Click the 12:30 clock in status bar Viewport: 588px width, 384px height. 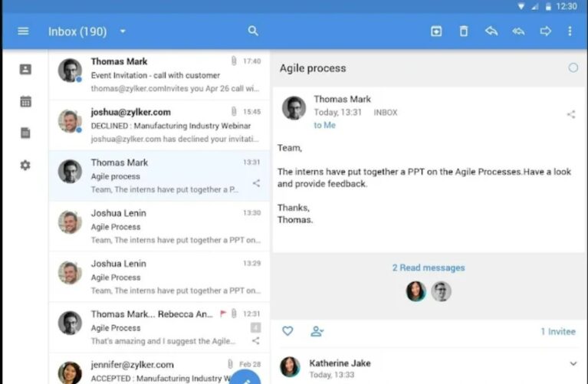point(567,6)
